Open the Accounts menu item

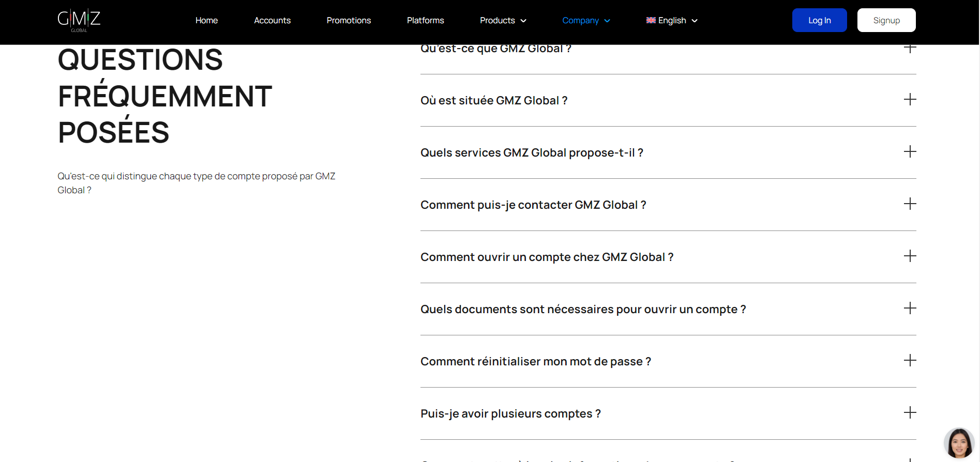click(x=272, y=21)
